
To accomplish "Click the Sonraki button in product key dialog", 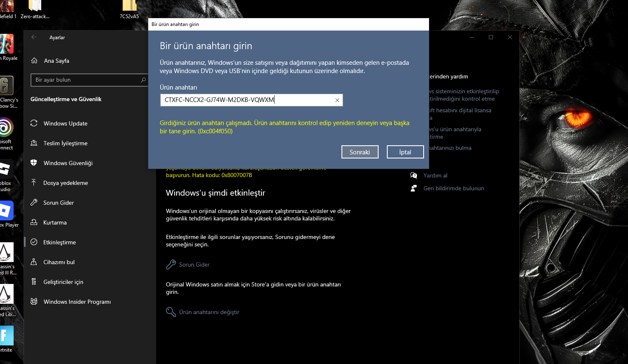I will point(360,152).
